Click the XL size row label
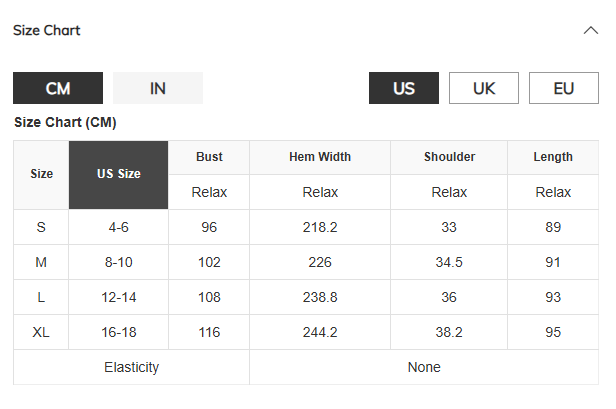 [41, 332]
